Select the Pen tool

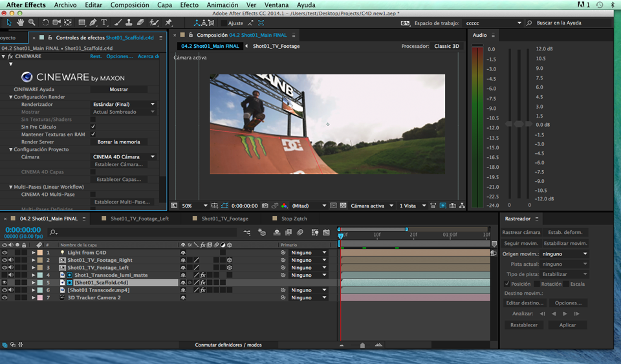click(x=93, y=23)
